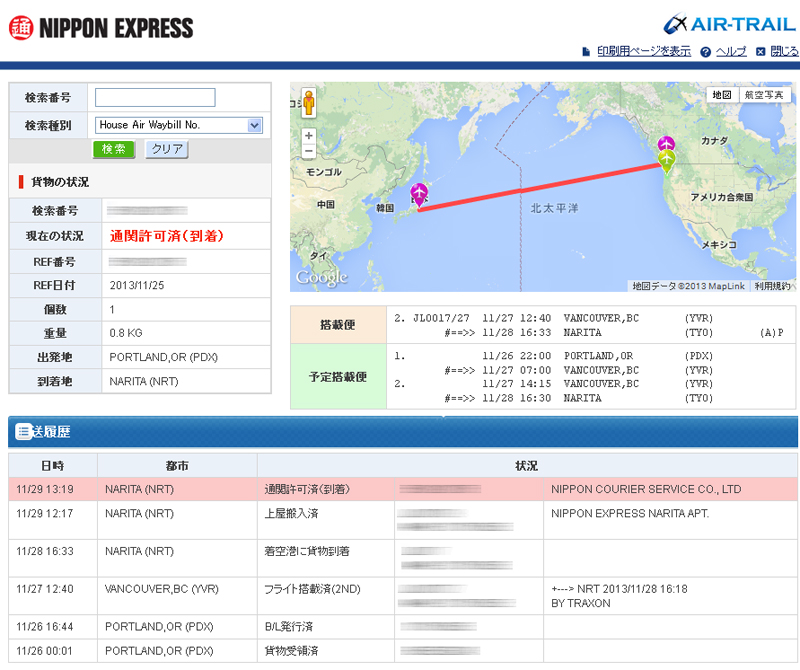The height and width of the screenshot is (670, 800).
Task: Open the ヘルプ help link
Action: tap(731, 52)
